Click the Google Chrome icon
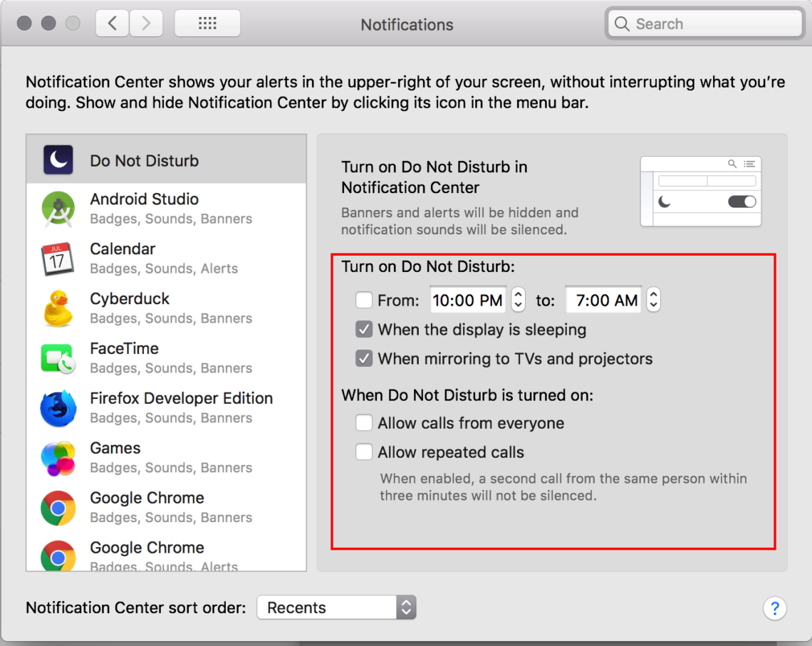Image resolution: width=812 pixels, height=646 pixels. click(58, 507)
